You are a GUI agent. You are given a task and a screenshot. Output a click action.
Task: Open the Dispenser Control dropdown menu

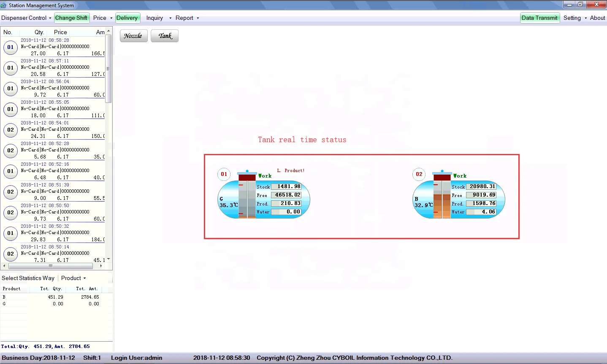(x=26, y=18)
